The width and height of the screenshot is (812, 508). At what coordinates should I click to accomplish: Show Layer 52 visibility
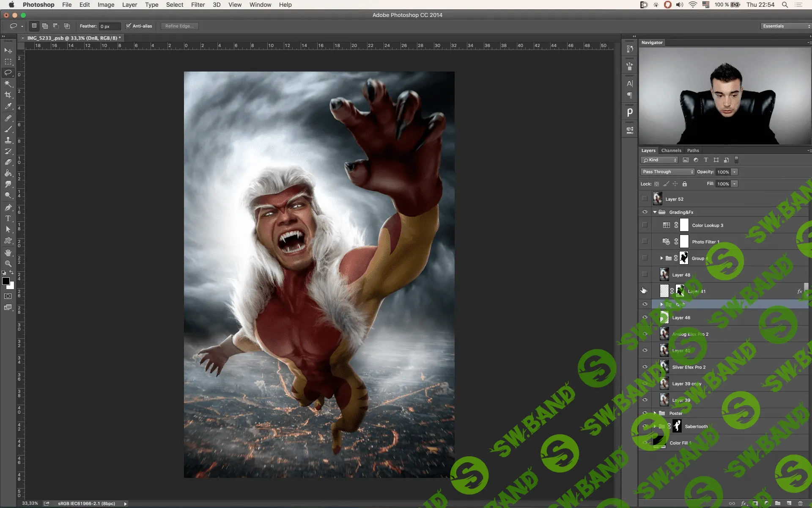tap(645, 199)
